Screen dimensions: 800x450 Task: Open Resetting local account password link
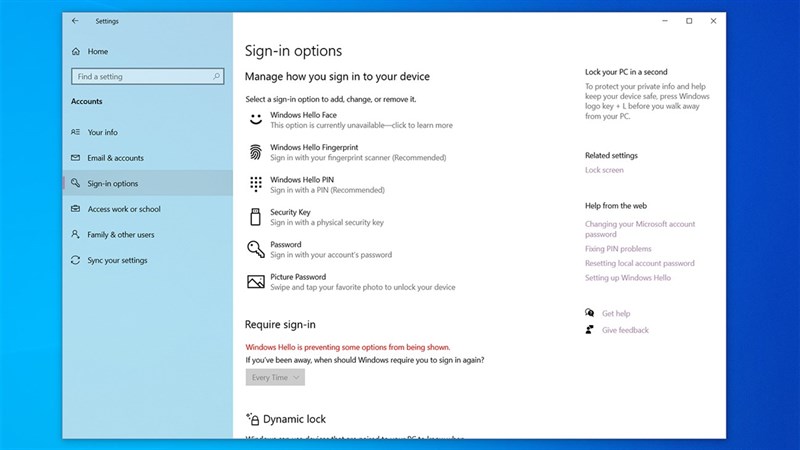click(639, 263)
